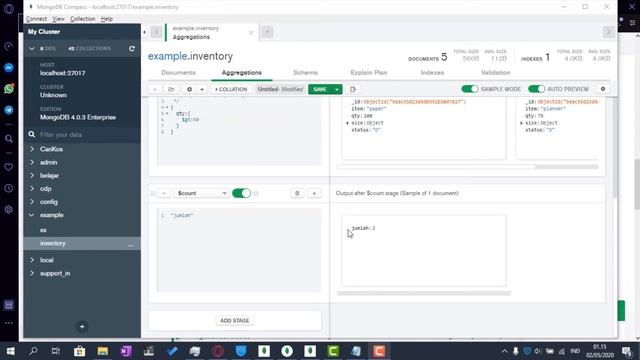Export pipeline to language icon

(x=353, y=89)
